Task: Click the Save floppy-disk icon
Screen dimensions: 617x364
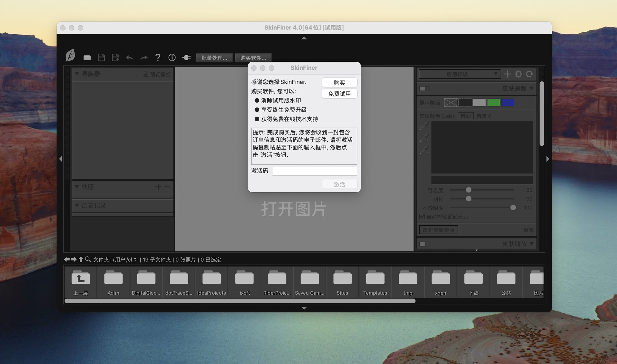Action: 101,57
